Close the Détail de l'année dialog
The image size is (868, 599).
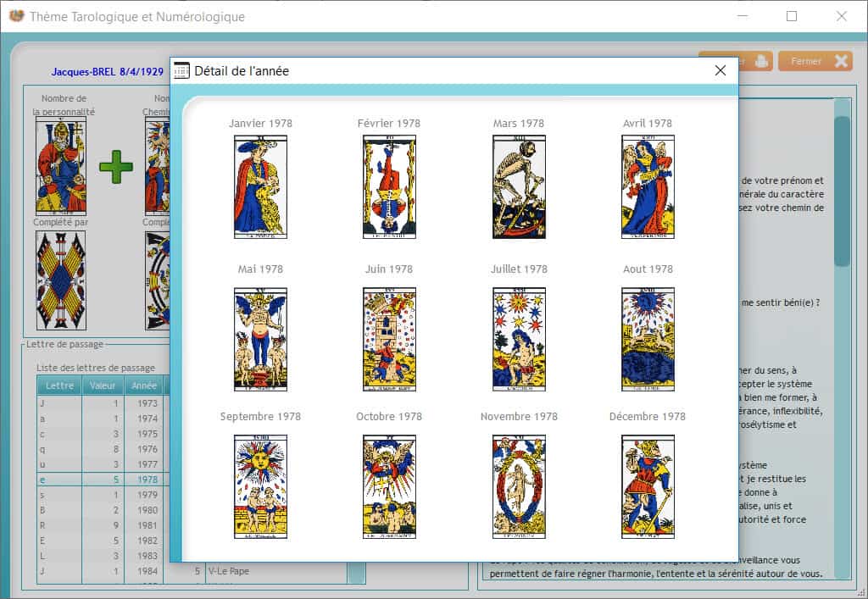point(721,70)
